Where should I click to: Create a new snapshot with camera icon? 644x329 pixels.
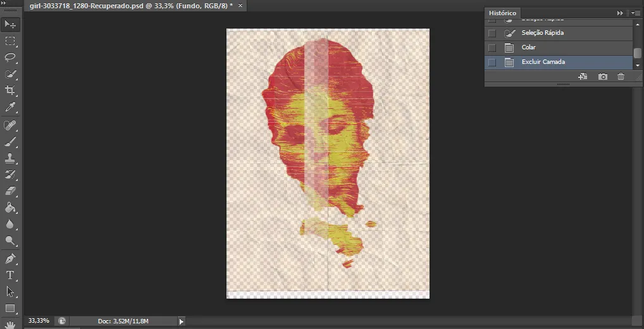point(602,77)
